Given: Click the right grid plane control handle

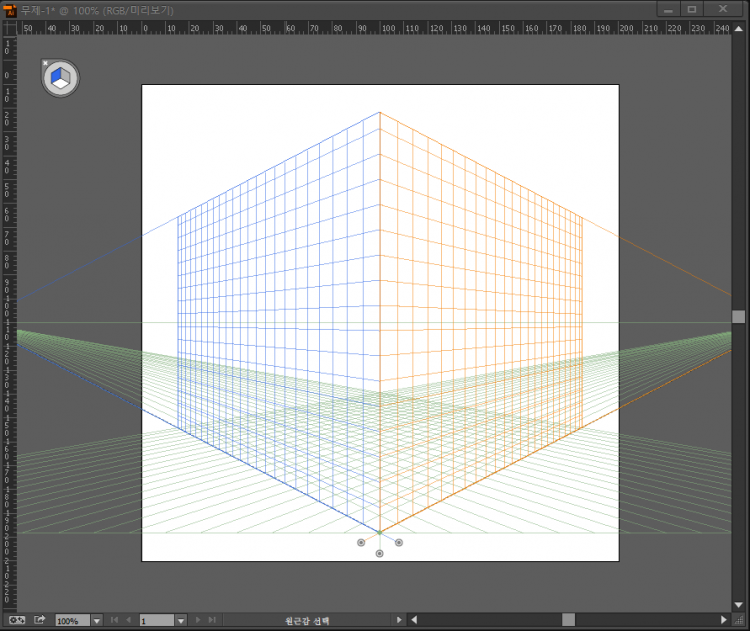Looking at the screenshot, I should [x=399, y=542].
